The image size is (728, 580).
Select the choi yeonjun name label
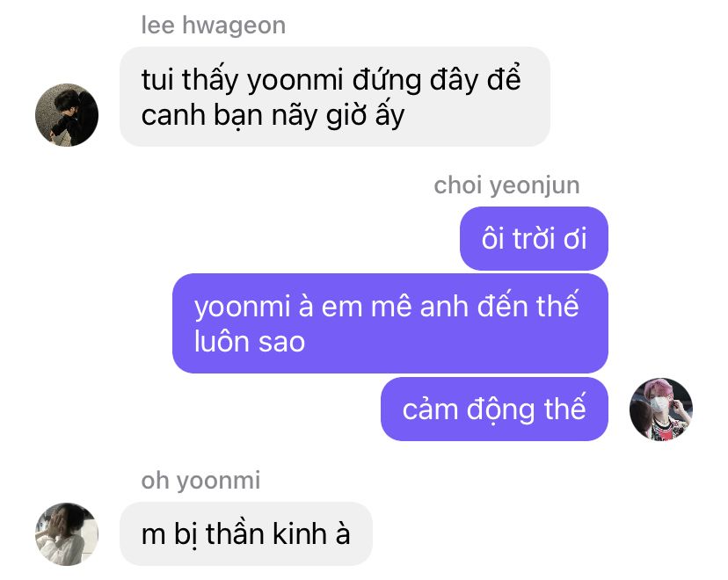point(506,185)
